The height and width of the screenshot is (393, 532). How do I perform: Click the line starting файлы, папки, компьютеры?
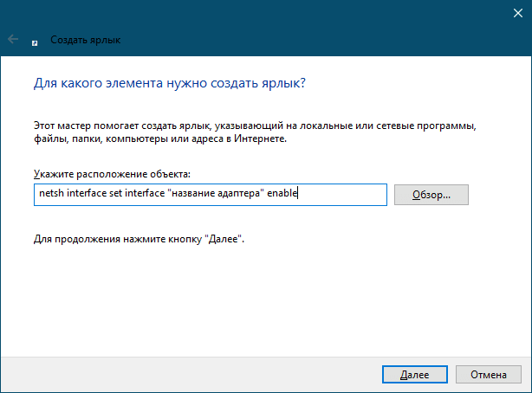(160, 139)
